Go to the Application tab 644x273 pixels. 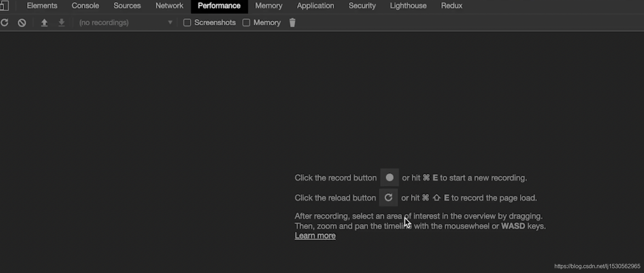click(x=315, y=6)
